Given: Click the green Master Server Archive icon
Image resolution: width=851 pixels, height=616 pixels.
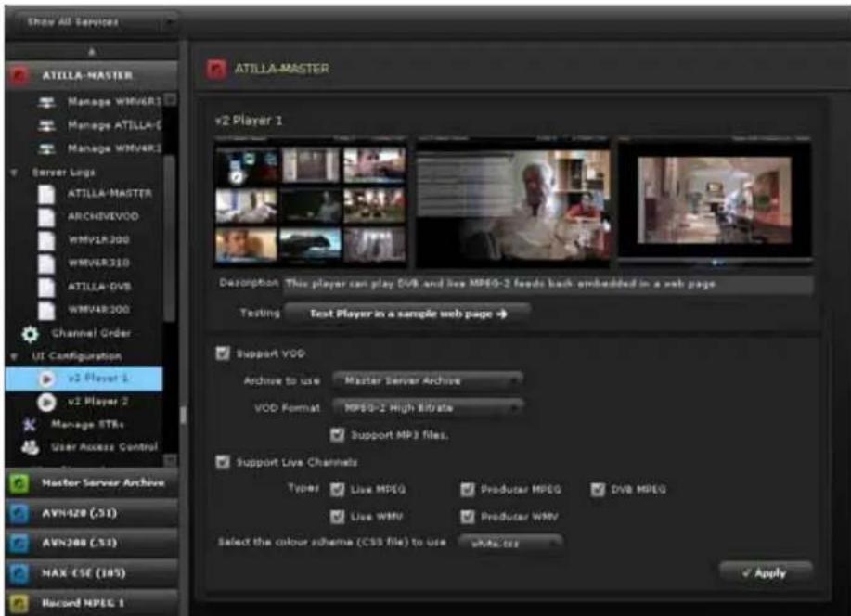Looking at the screenshot, I should [19, 483].
